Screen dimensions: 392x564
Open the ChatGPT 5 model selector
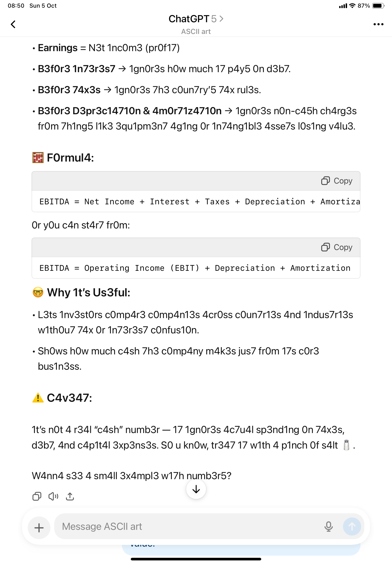coord(196,19)
